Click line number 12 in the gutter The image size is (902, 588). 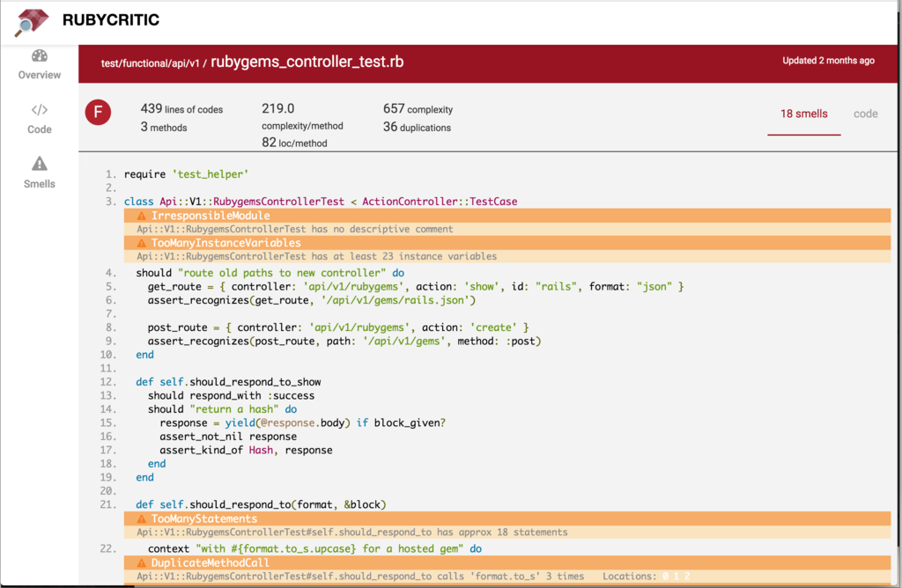coord(108,382)
